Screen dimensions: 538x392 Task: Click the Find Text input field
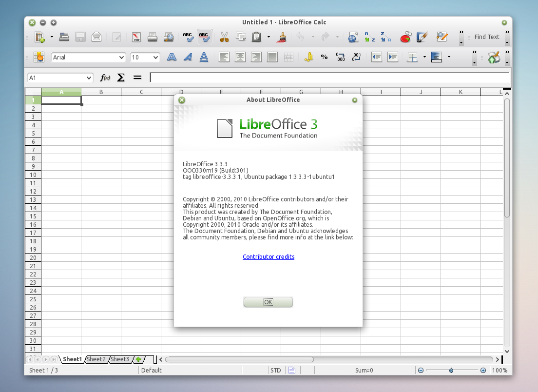(486, 37)
